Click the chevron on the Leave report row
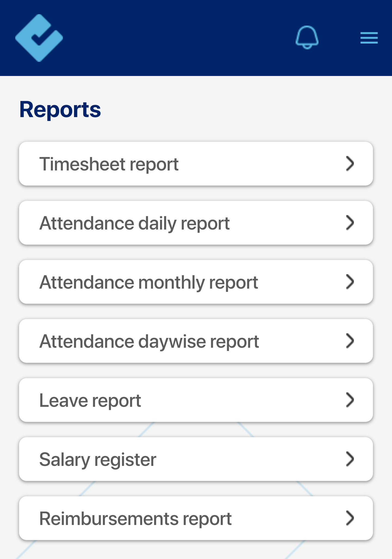Image resolution: width=392 pixels, height=559 pixels. tap(350, 400)
